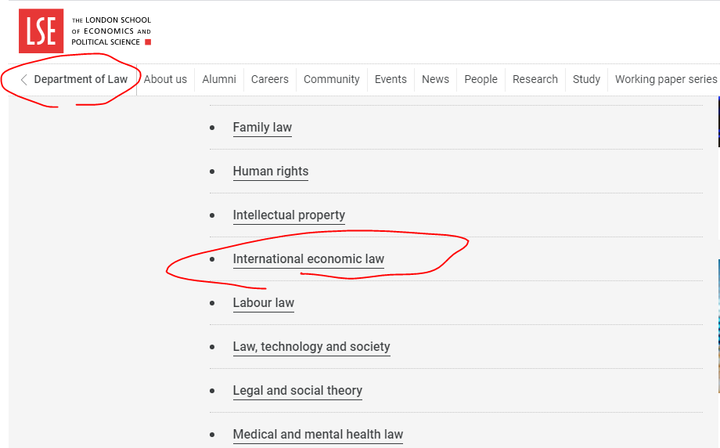Select International economic law link
This screenshot has height=448, width=720.
click(x=309, y=259)
